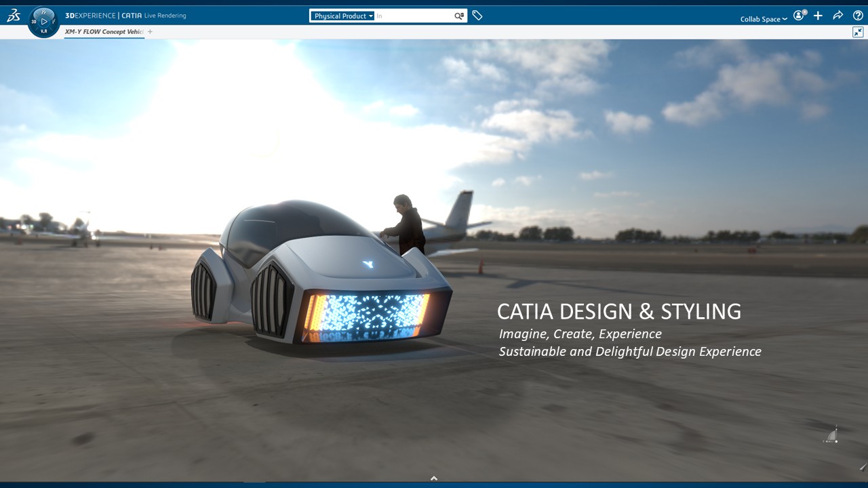
Task: Click the "3DEXPERIENCE | CATIA Live Rendering" title
Action: click(x=125, y=16)
